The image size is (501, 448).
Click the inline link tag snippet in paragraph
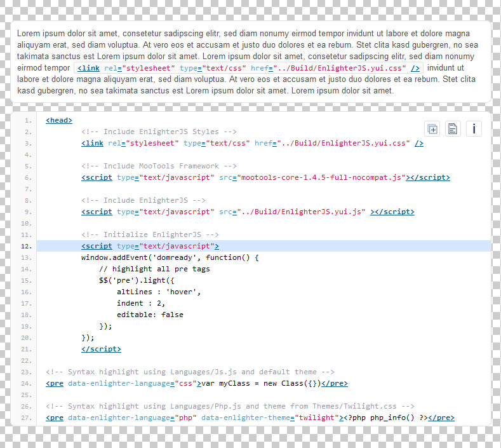pos(248,69)
